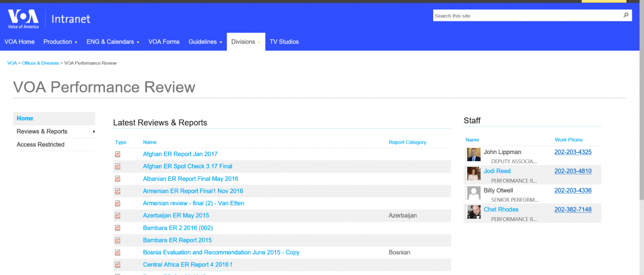Click the Latest Reviews & Reports heading

click(160, 122)
